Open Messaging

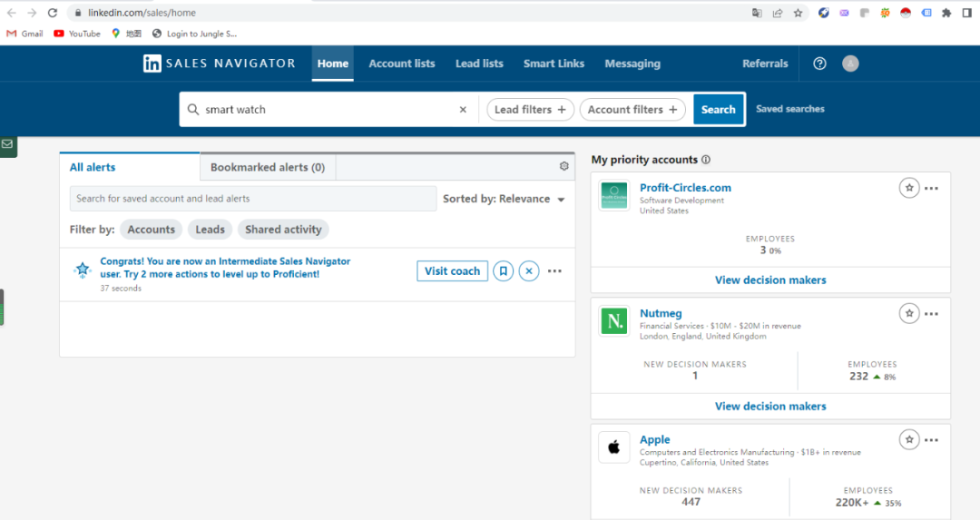(632, 64)
